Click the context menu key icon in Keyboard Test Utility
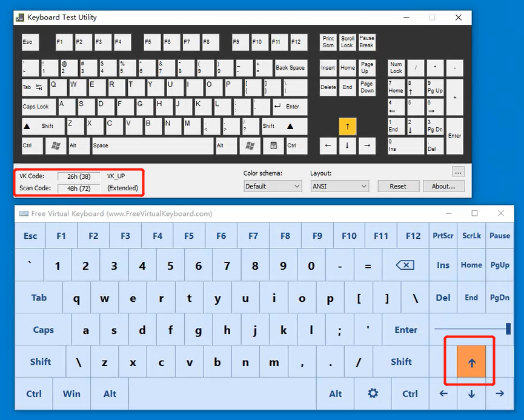This screenshot has width=524, height=420. pyautogui.click(x=273, y=145)
